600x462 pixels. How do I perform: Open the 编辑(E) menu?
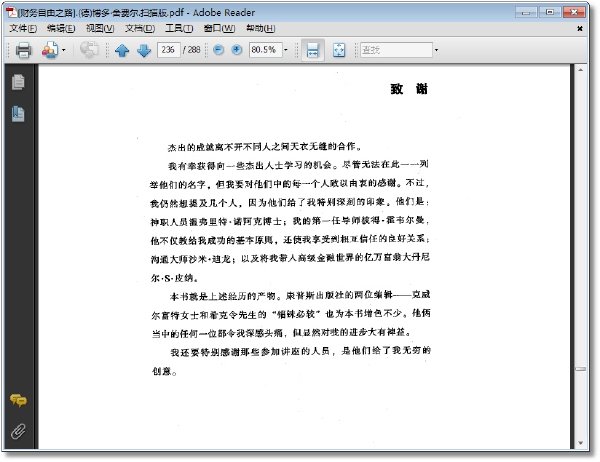(60, 28)
